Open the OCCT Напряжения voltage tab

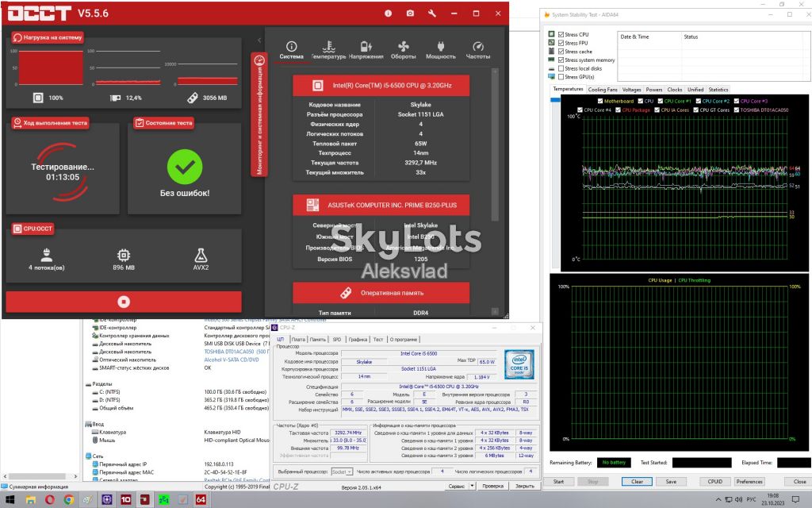pyautogui.click(x=366, y=50)
